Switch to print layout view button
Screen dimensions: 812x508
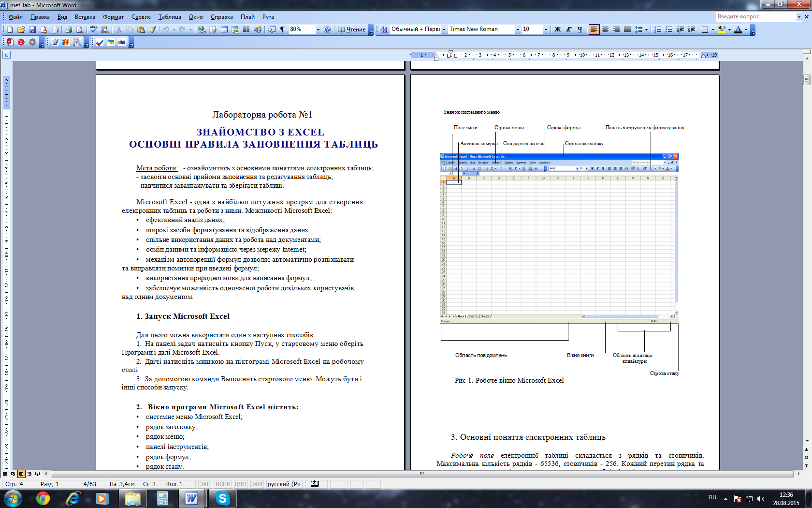click(21, 474)
